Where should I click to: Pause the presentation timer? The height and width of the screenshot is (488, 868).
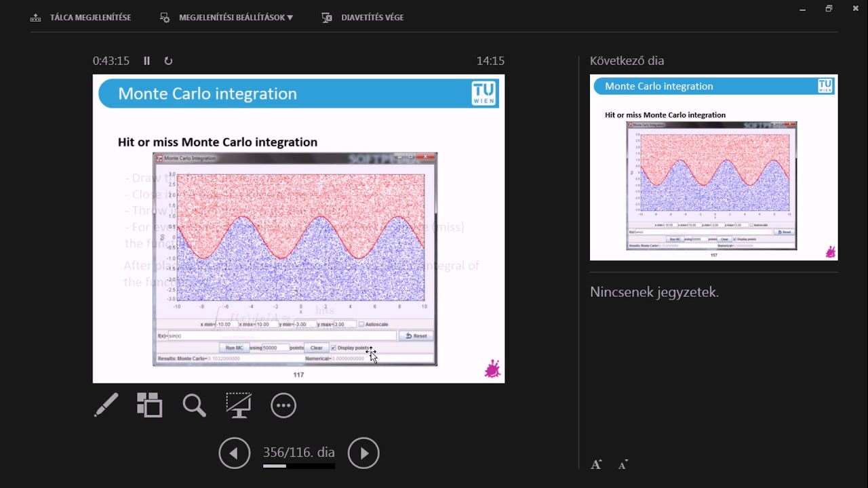146,61
